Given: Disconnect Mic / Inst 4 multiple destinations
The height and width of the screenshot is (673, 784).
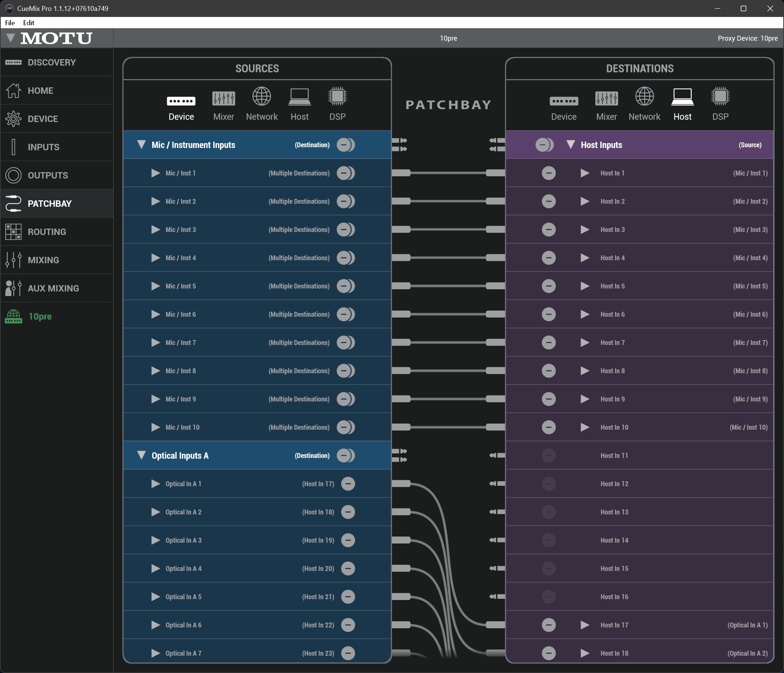Looking at the screenshot, I should [346, 258].
